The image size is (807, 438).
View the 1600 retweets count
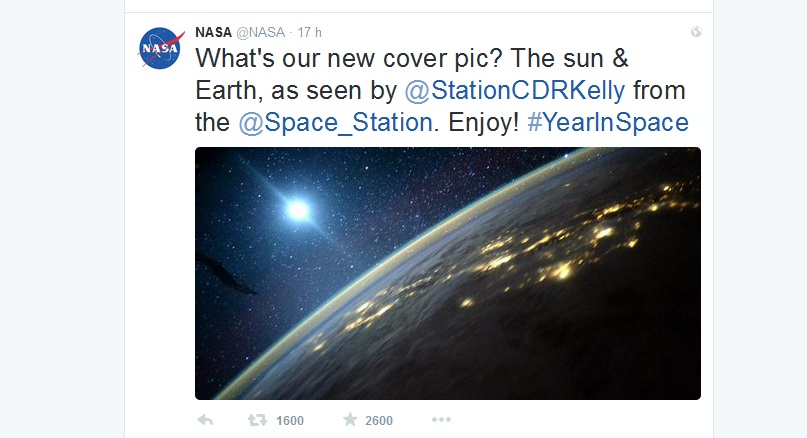290,421
